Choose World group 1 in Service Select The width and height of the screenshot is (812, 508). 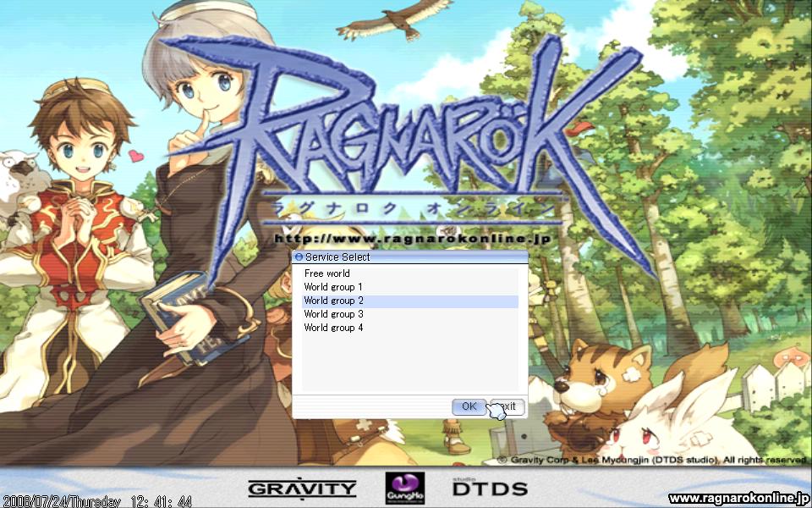pos(410,287)
